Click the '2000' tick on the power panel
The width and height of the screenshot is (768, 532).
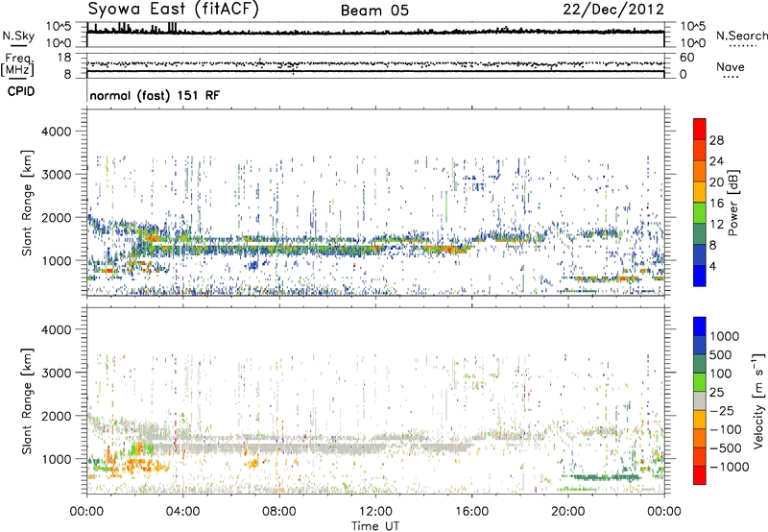(56, 217)
